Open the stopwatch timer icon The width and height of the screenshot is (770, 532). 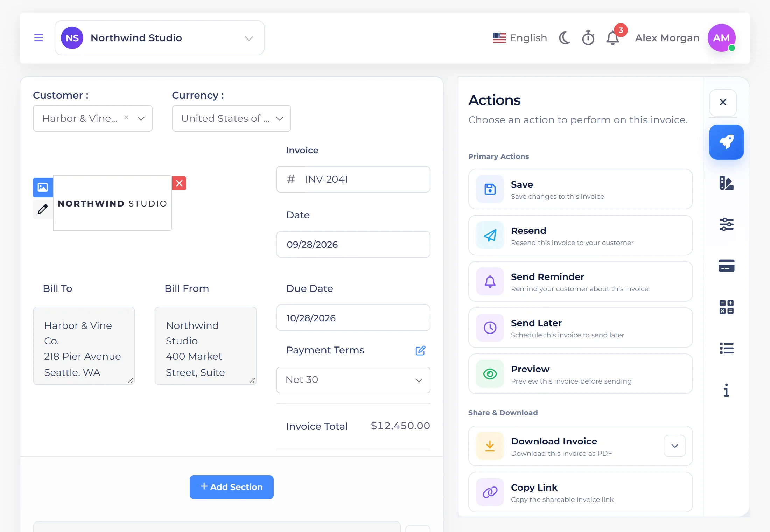click(588, 38)
